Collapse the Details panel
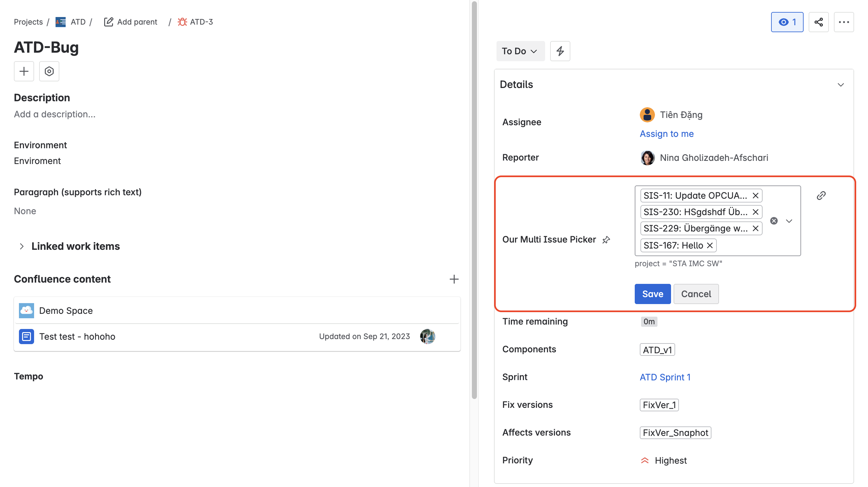 841,85
